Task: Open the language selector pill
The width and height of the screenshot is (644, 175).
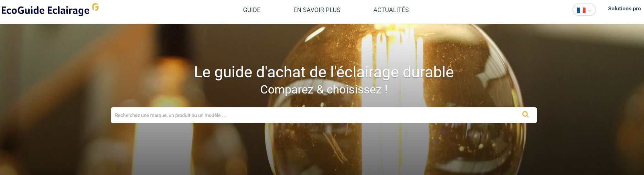Action: pyautogui.click(x=584, y=10)
